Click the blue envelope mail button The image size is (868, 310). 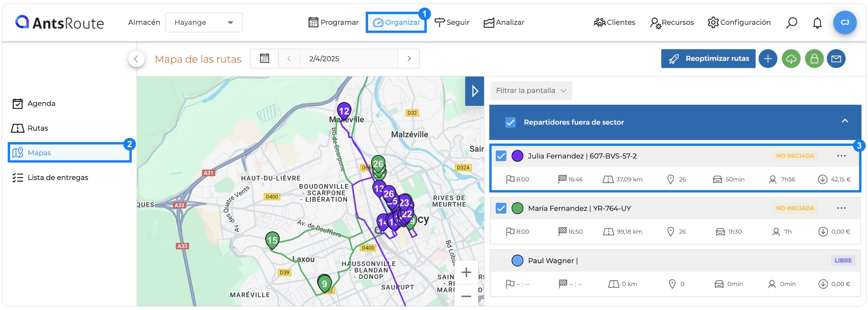[836, 58]
